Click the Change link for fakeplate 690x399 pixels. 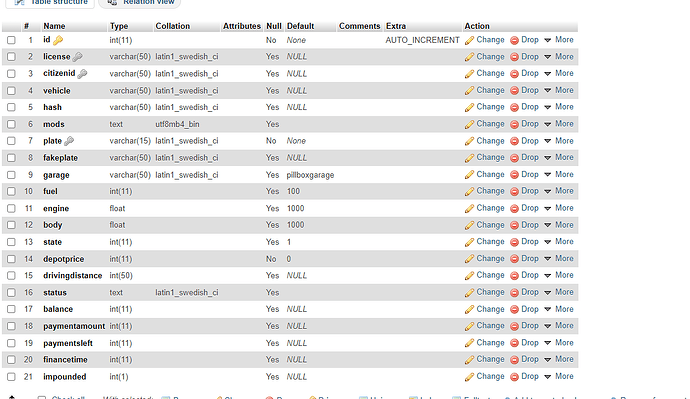(490, 157)
